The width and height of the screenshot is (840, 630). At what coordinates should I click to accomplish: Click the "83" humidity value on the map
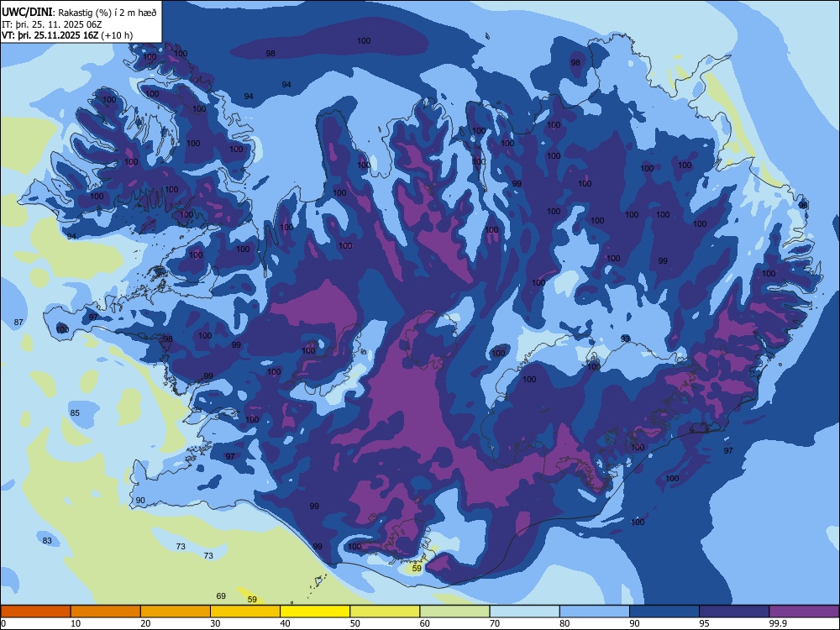(47, 540)
